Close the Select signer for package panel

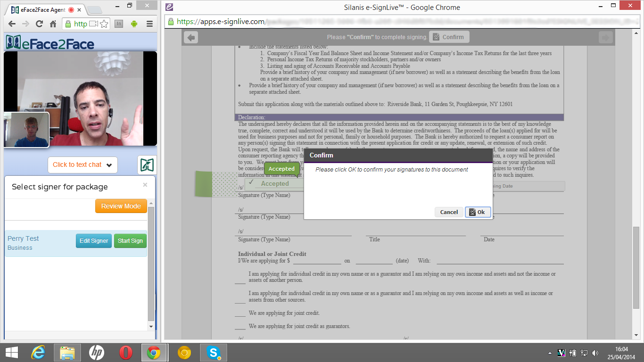(x=145, y=185)
